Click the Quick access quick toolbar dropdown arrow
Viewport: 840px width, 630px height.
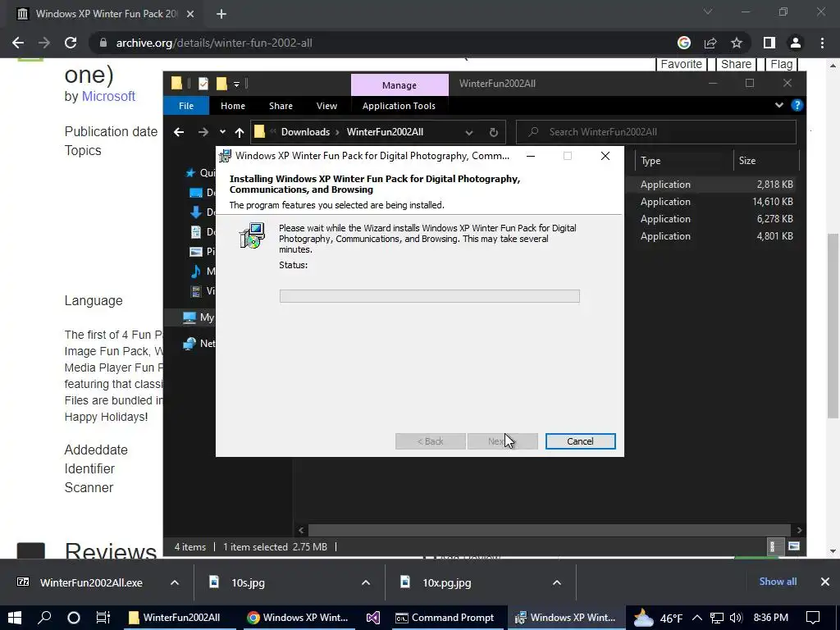coord(236,84)
